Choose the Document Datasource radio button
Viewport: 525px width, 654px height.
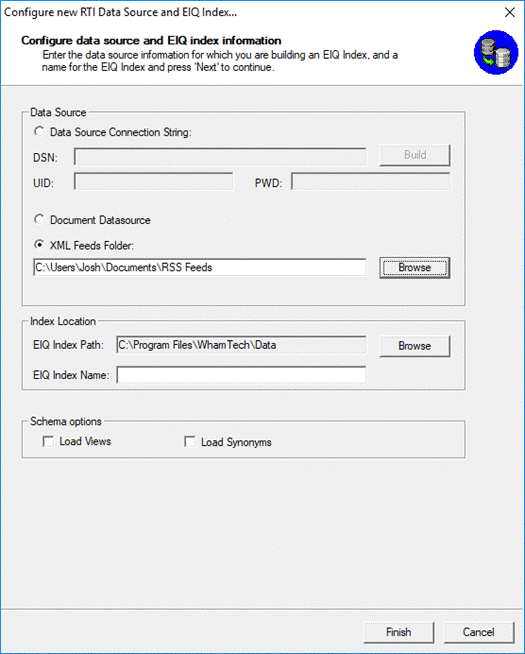click(x=39, y=219)
